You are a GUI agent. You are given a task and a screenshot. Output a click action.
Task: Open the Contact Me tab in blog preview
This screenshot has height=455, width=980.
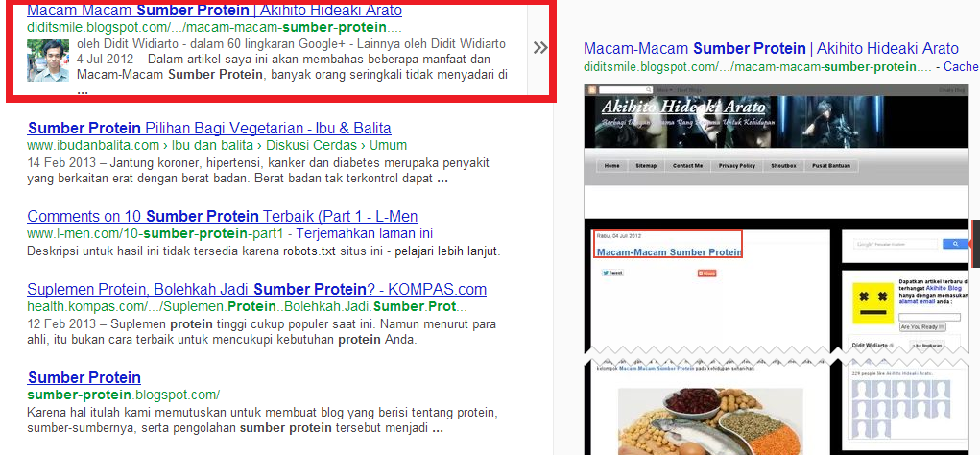(x=687, y=166)
